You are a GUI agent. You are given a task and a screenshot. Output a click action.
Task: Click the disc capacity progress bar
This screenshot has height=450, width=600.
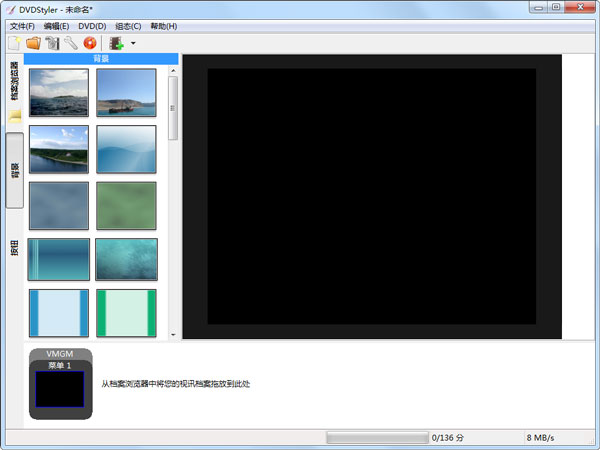(377, 438)
